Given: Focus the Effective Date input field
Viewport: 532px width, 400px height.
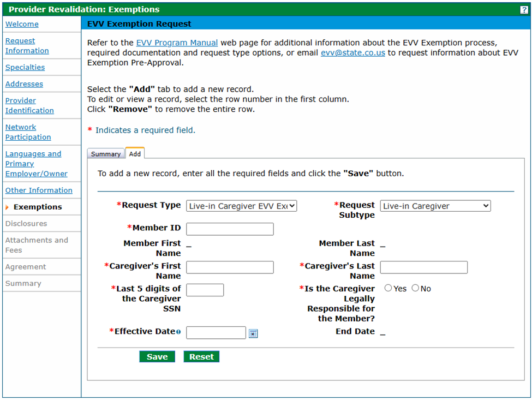Looking at the screenshot, I should pos(216,333).
